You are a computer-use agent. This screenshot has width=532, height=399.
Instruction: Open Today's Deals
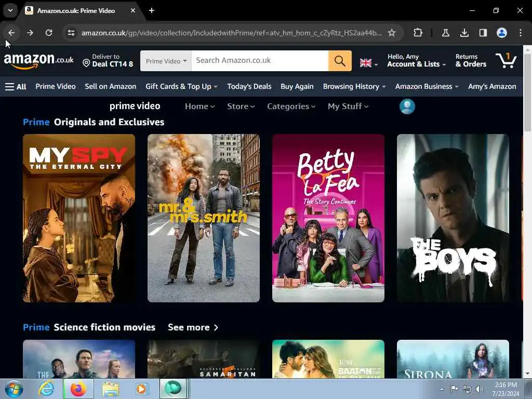[x=249, y=87]
